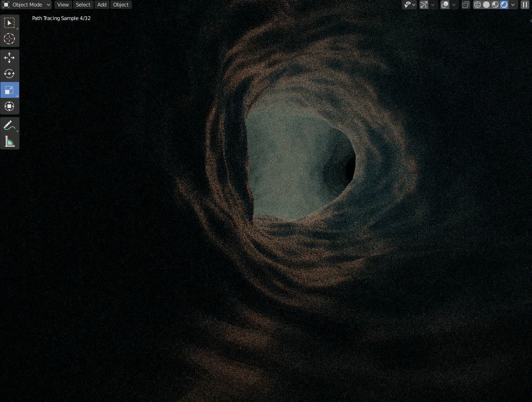The height and width of the screenshot is (402, 532).
Task: Open the Object Mode dropdown
Action: click(26, 5)
